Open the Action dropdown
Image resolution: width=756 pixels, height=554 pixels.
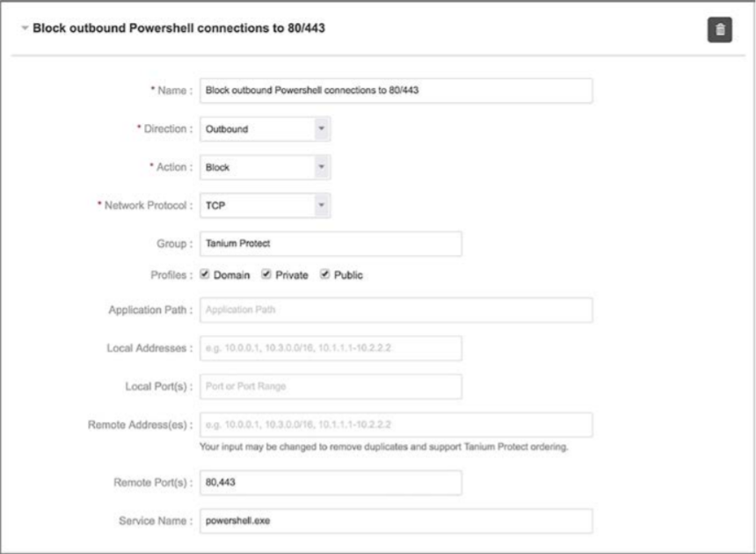(x=265, y=166)
